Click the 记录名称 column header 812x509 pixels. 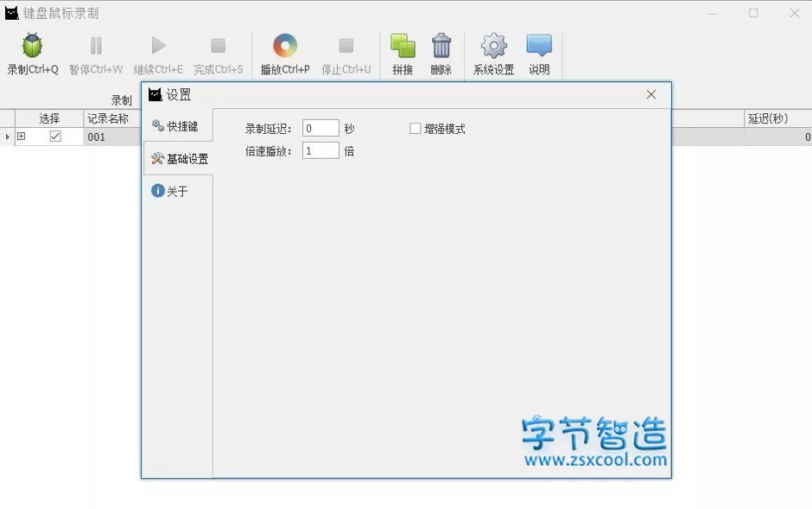111,118
